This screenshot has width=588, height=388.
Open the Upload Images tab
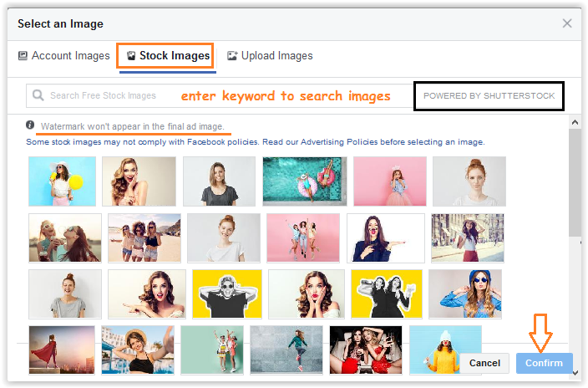(270, 56)
